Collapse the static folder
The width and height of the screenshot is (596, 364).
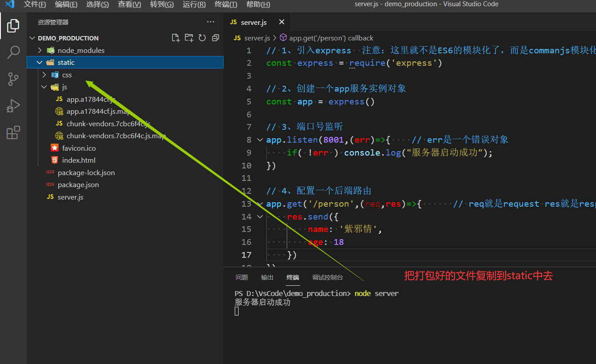click(x=125, y=62)
